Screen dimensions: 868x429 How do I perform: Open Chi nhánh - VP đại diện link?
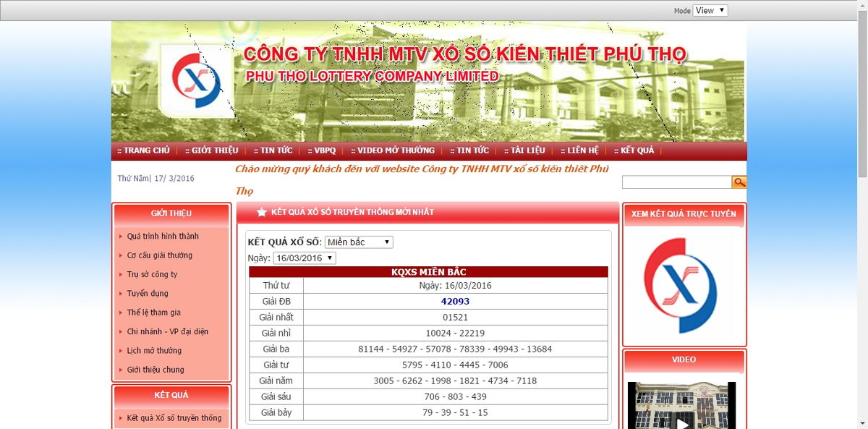(168, 331)
